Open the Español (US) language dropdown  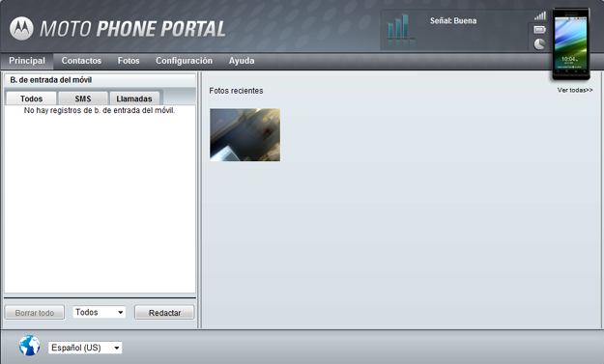pyautogui.click(x=85, y=348)
